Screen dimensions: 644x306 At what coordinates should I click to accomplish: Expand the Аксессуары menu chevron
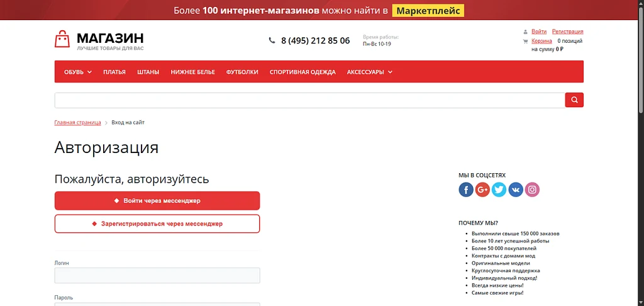point(390,72)
